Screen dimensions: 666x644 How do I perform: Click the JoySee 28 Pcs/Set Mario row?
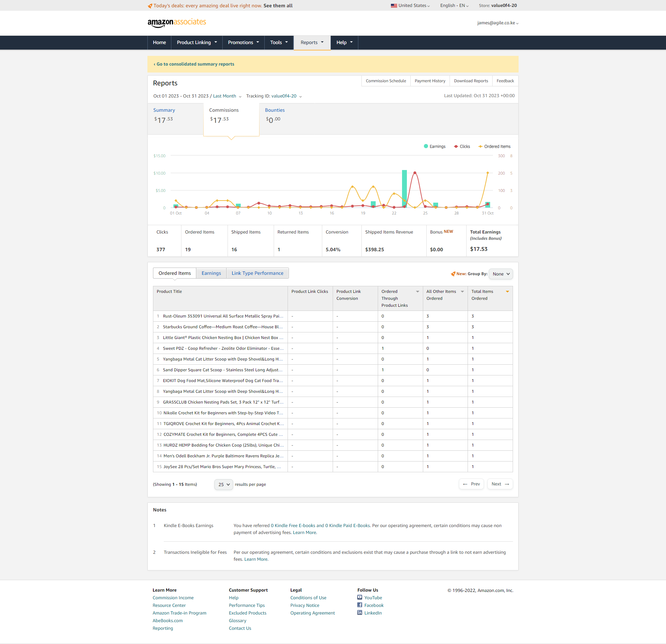333,467
